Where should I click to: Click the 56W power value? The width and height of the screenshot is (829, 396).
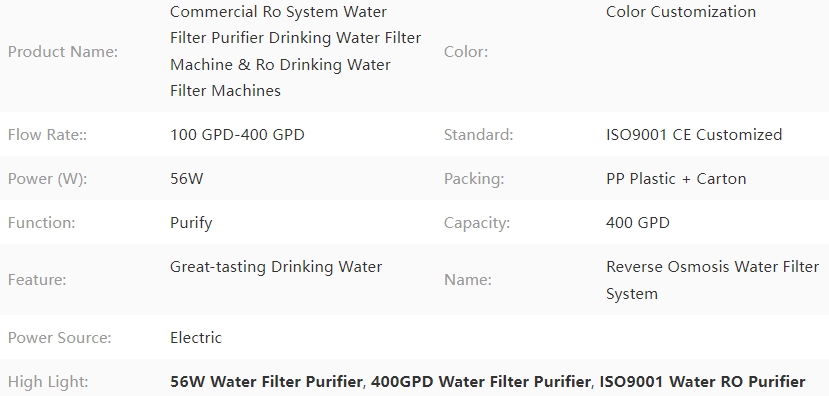point(186,178)
